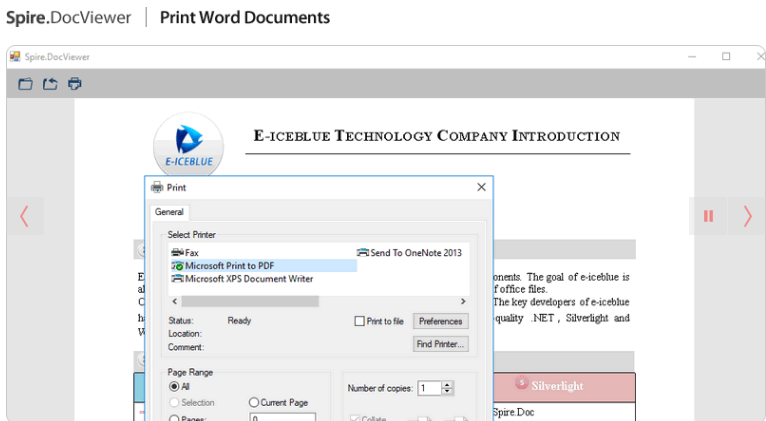Enable the Print to file checkbox
This screenshot has height=421, width=766.
(x=360, y=321)
